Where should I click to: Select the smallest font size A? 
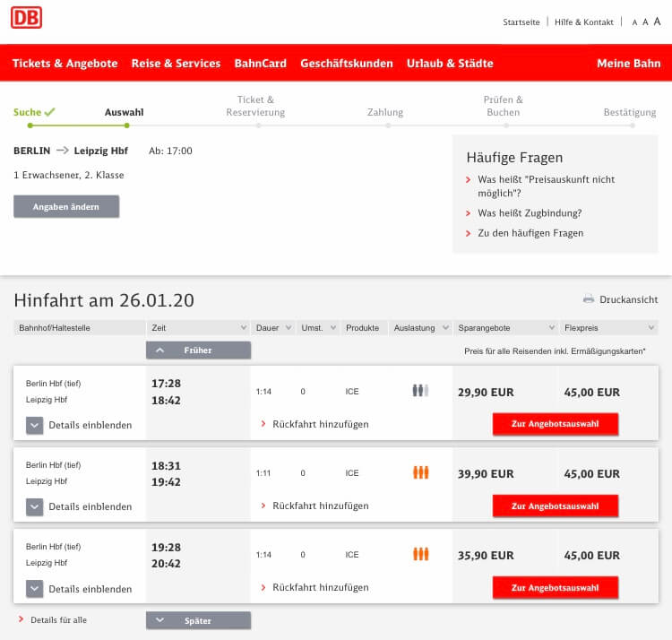[x=634, y=22]
